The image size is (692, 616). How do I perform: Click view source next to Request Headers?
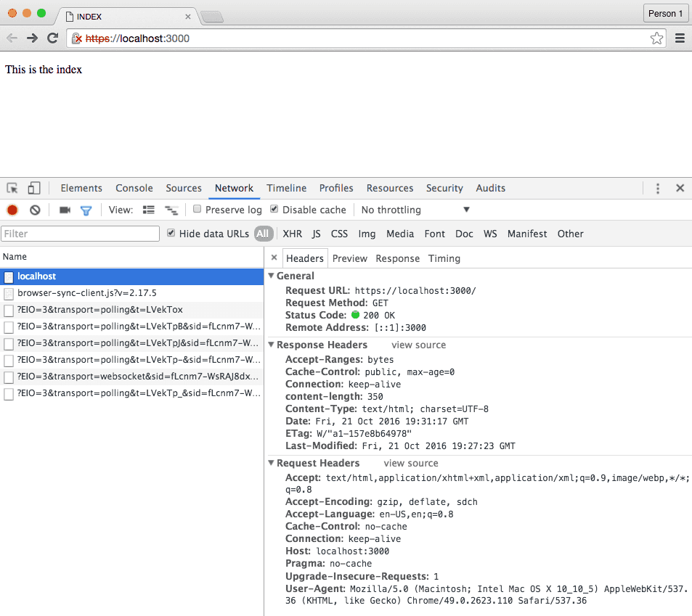coord(411,464)
